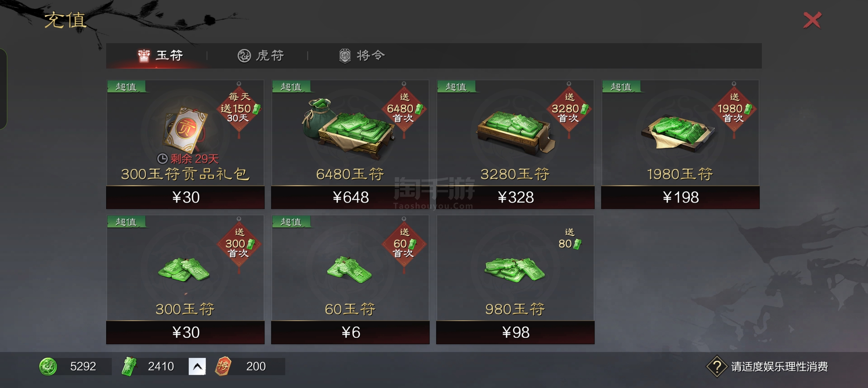Click the 300玉符 jade pile image
868x388 pixels.
coord(183,269)
